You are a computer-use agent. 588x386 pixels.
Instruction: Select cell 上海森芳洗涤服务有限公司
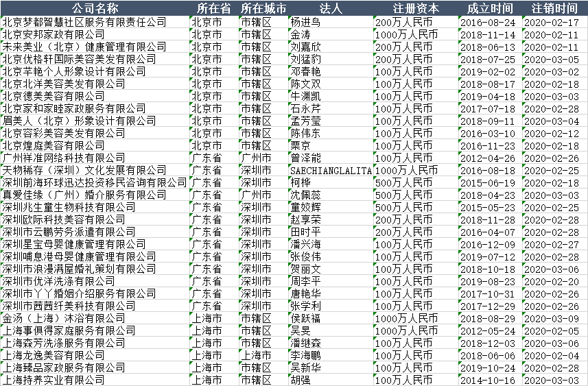click(95, 343)
